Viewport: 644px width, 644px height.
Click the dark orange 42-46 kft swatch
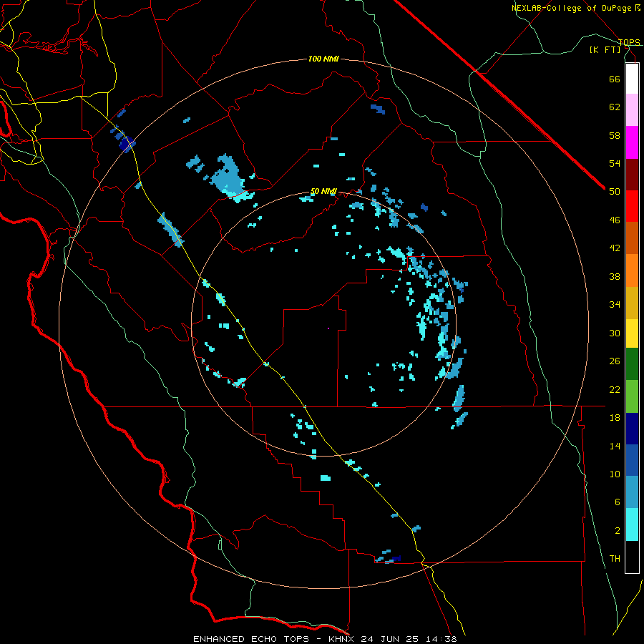click(x=632, y=238)
